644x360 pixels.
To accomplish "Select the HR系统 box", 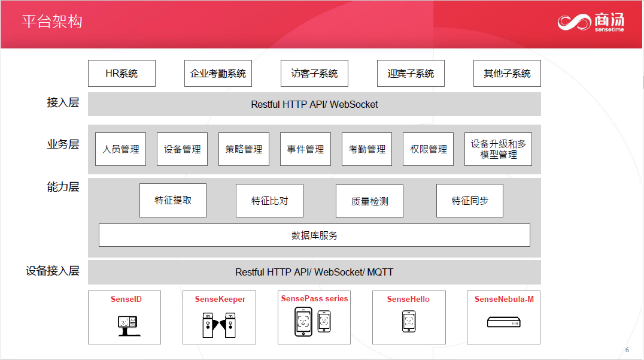I will point(121,73).
